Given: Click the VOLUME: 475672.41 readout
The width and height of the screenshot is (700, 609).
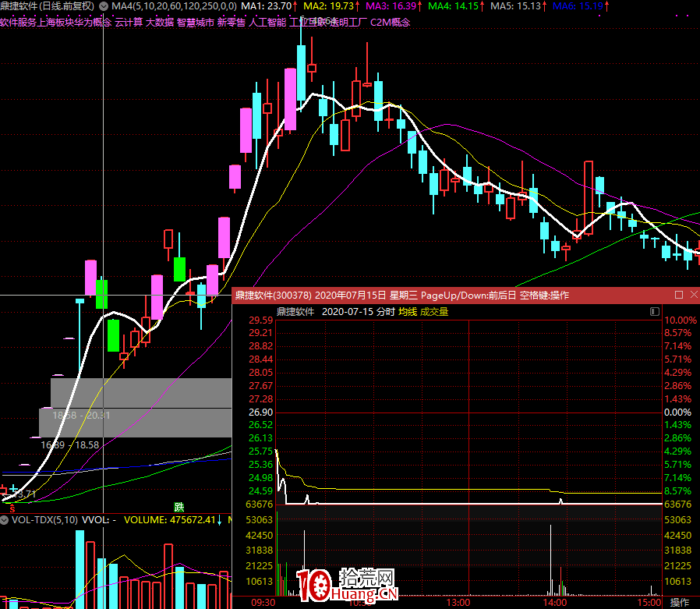Looking at the screenshot, I should click(170, 520).
